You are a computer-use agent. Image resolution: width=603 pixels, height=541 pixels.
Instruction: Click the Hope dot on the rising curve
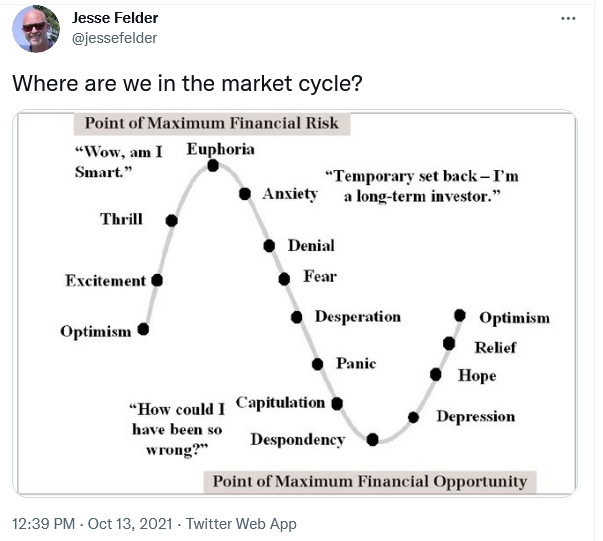click(x=435, y=374)
